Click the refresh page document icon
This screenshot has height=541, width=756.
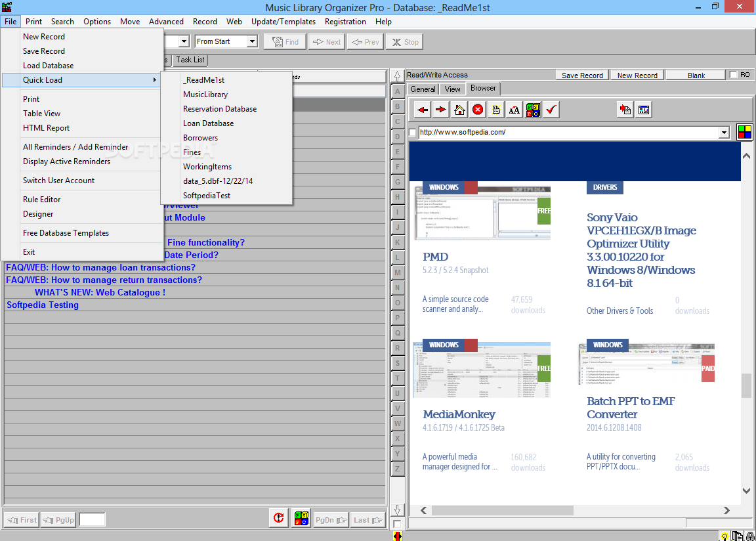pos(496,110)
